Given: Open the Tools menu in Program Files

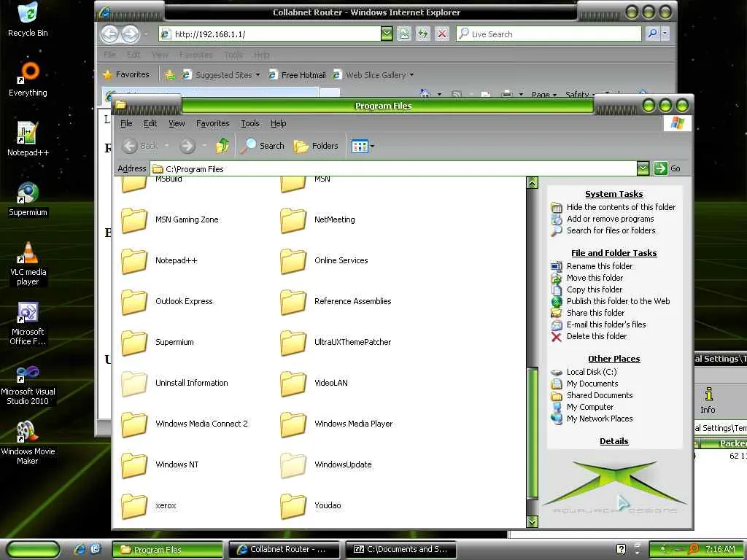Looking at the screenshot, I should coord(250,123).
